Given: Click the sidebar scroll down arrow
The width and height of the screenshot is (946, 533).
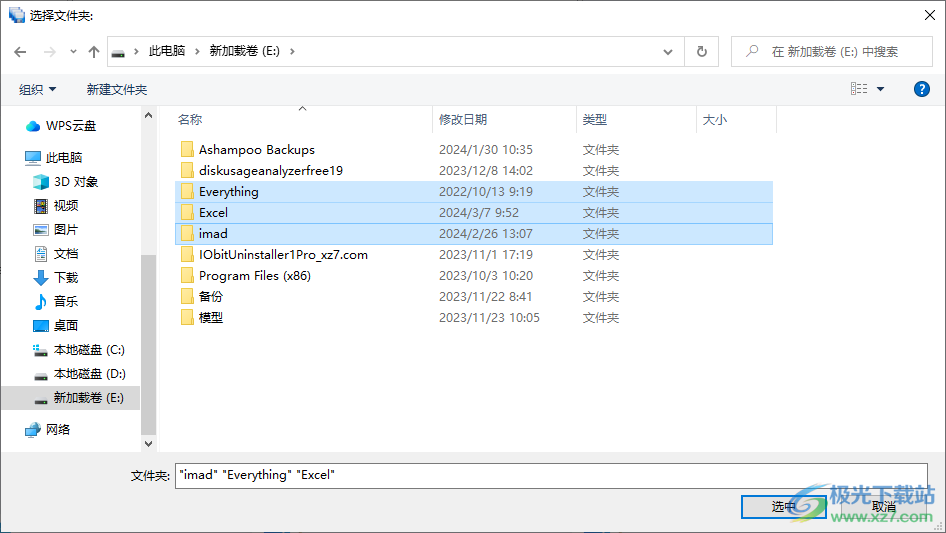Looking at the screenshot, I should [148, 444].
